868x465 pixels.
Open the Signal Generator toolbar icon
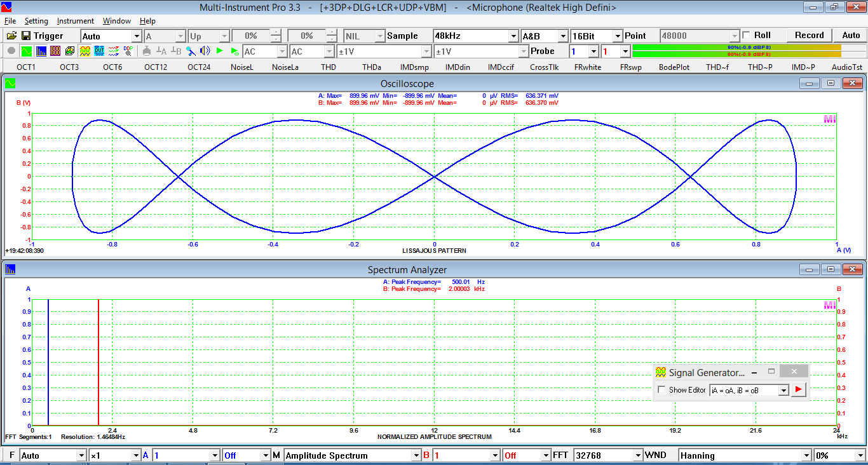pyautogui.click(x=85, y=51)
